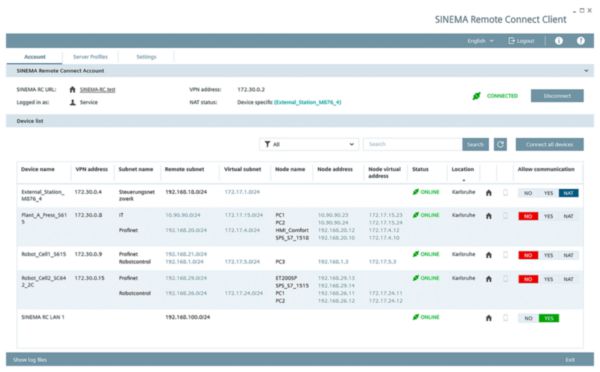Image resolution: width=600 pixels, height=372 pixels.
Task: Click the filter funnel icon
Action: (267, 144)
